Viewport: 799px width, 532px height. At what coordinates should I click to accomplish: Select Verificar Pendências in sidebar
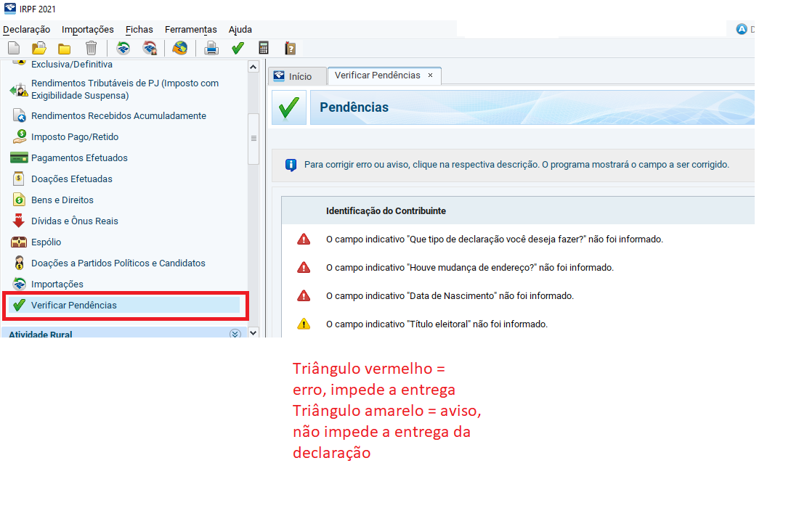73,305
